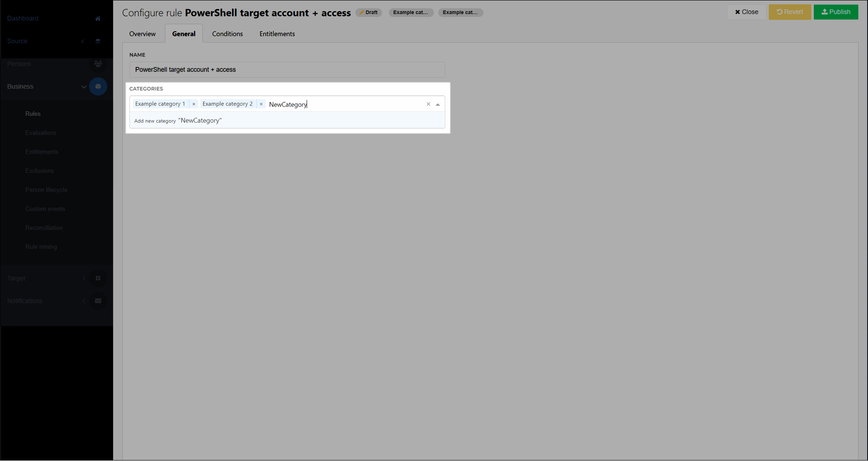Publish the rule
Image resolution: width=868 pixels, height=461 pixels.
point(835,12)
